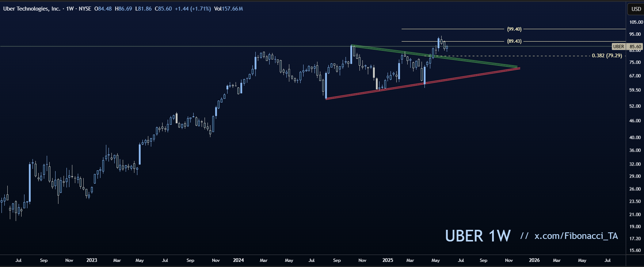Click the 2024 label on the time axis

pyautogui.click(x=238, y=260)
